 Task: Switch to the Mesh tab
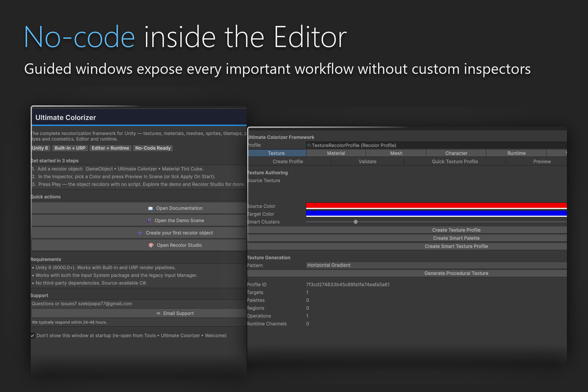(396, 153)
